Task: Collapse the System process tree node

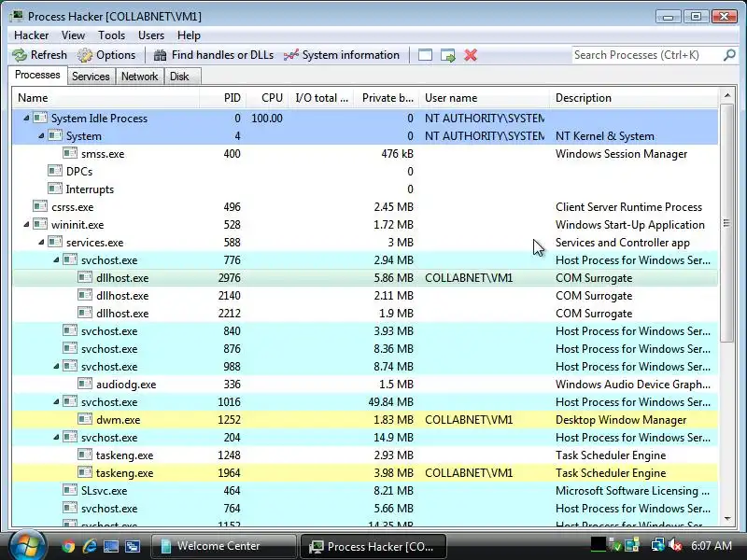Action: click(x=41, y=136)
